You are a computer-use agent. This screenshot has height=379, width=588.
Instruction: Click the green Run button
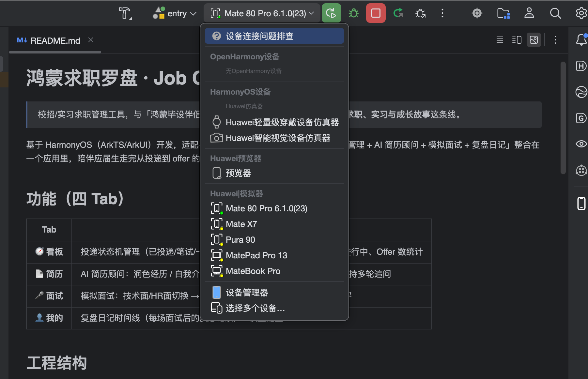pos(331,13)
